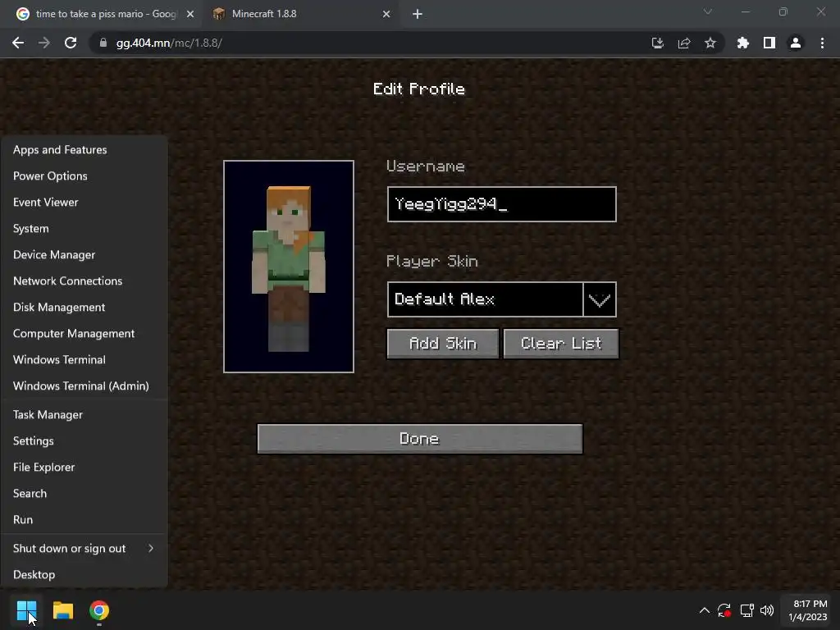Open Power Options

click(84, 176)
